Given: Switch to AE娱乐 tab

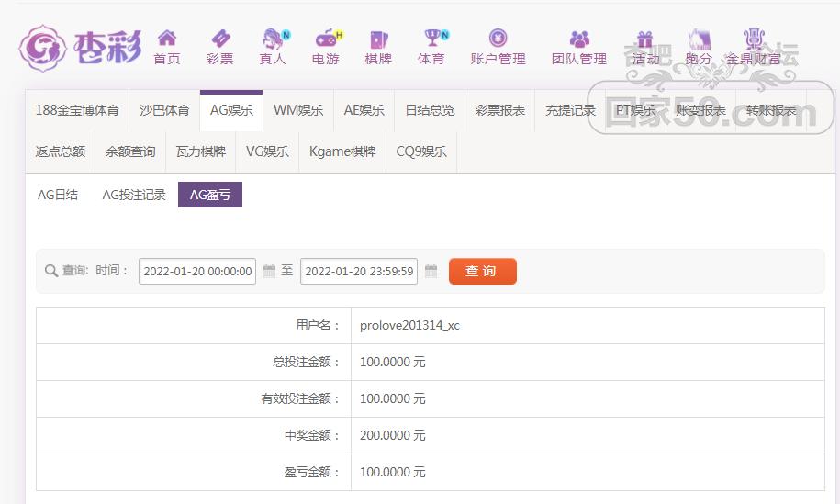Looking at the screenshot, I should 364,110.
